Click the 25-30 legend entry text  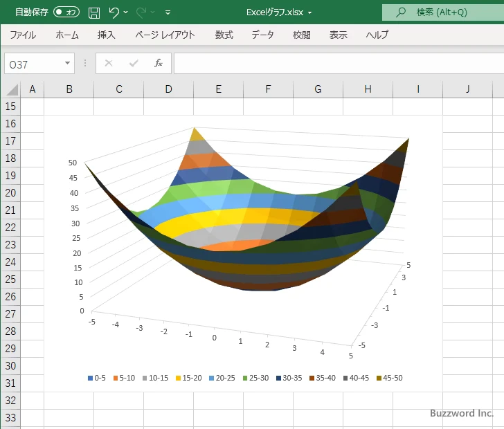[x=259, y=378]
